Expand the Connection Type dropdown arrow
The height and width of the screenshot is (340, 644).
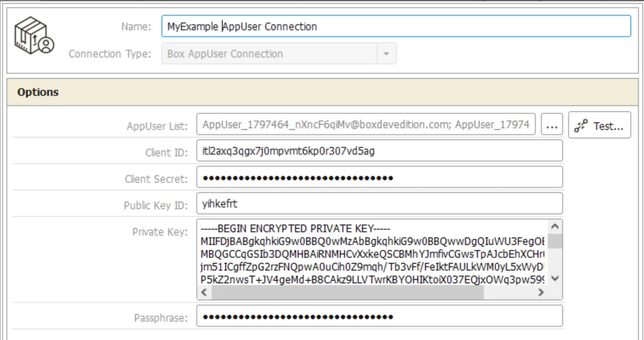(386, 54)
